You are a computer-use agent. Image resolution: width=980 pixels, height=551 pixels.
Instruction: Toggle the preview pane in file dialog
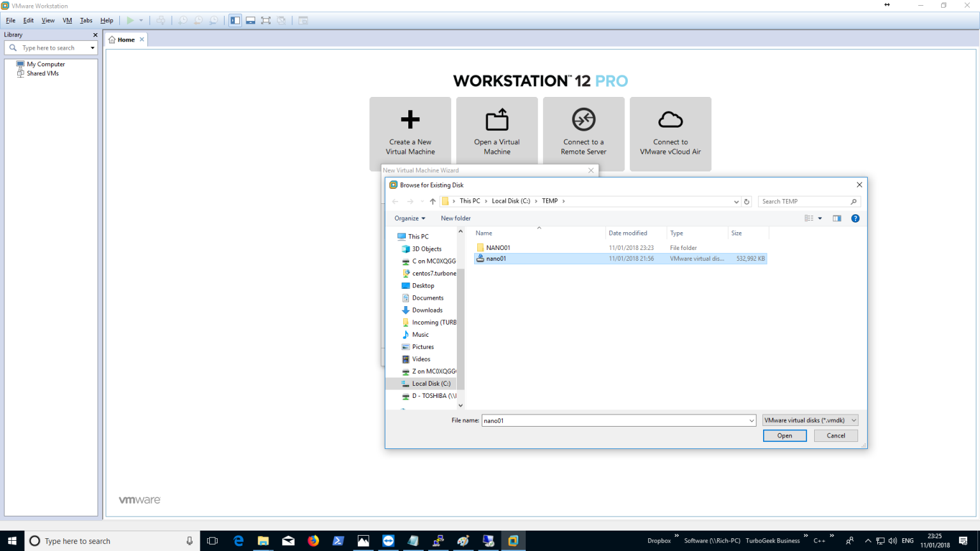point(837,218)
